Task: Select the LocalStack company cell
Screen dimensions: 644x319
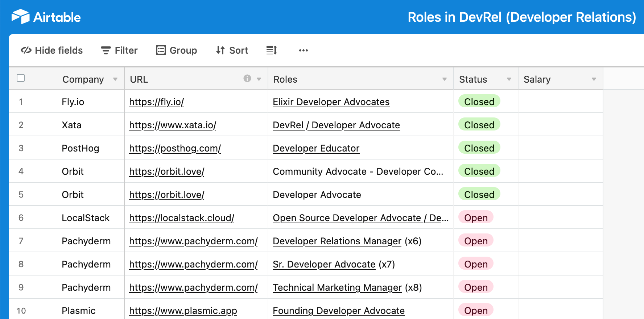Action: (x=86, y=218)
